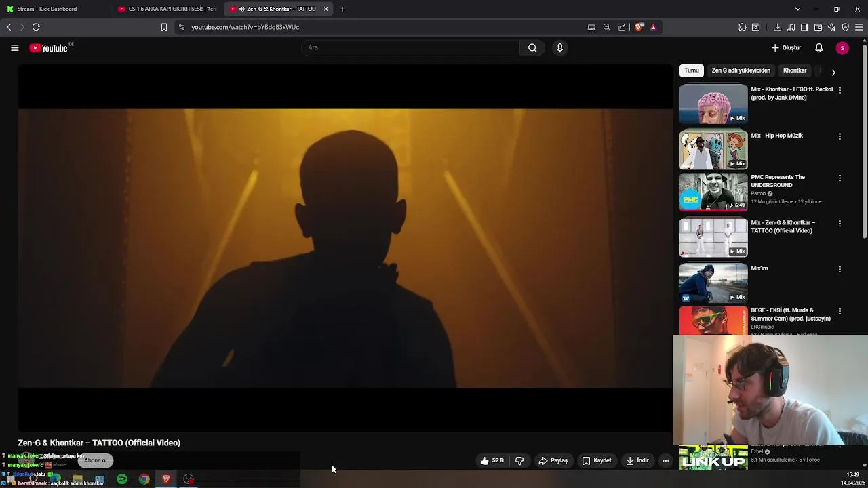Click the share page icon in address bar
Image resolution: width=868 pixels, height=488 pixels.
tap(622, 27)
